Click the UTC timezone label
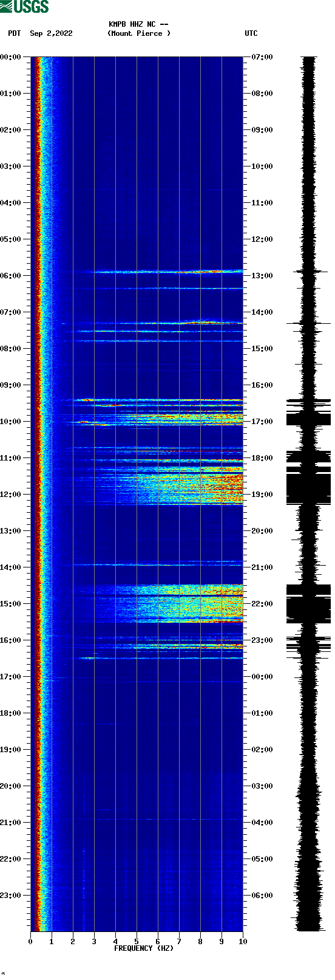This screenshot has height=980, width=335. pos(251,33)
